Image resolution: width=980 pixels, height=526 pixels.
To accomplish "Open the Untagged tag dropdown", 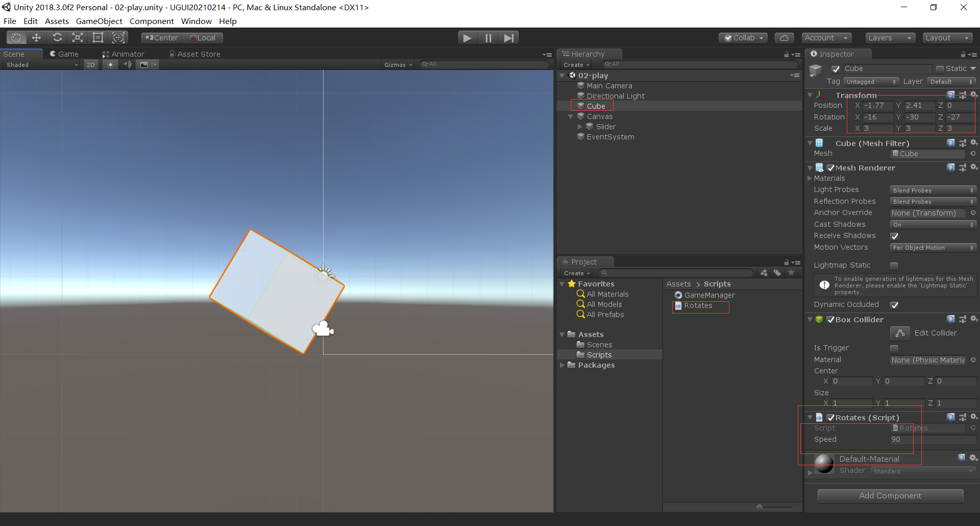I will [871, 81].
